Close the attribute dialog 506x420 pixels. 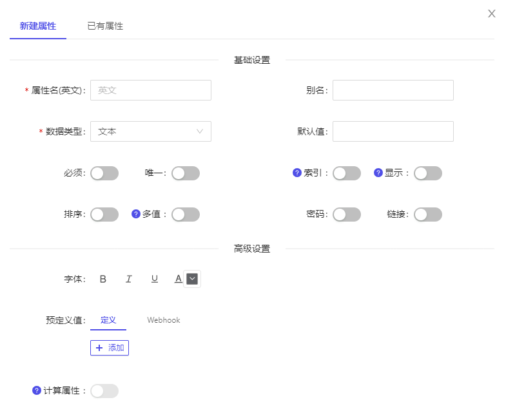coord(492,14)
